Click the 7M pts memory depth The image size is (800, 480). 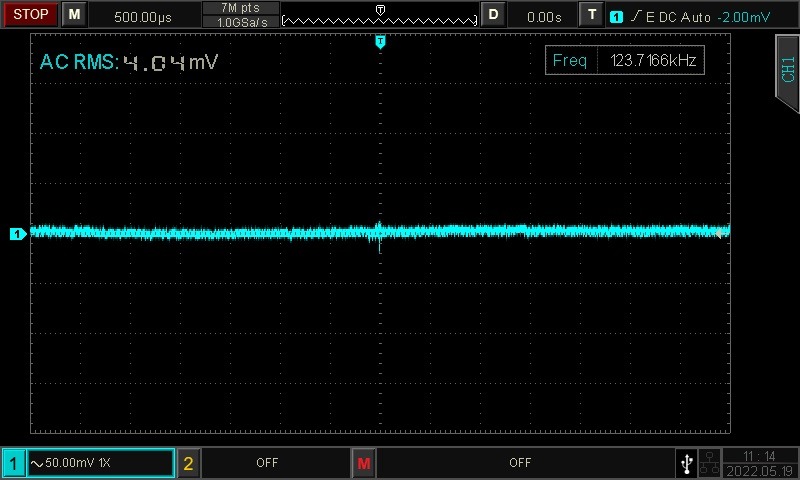click(x=240, y=8)
